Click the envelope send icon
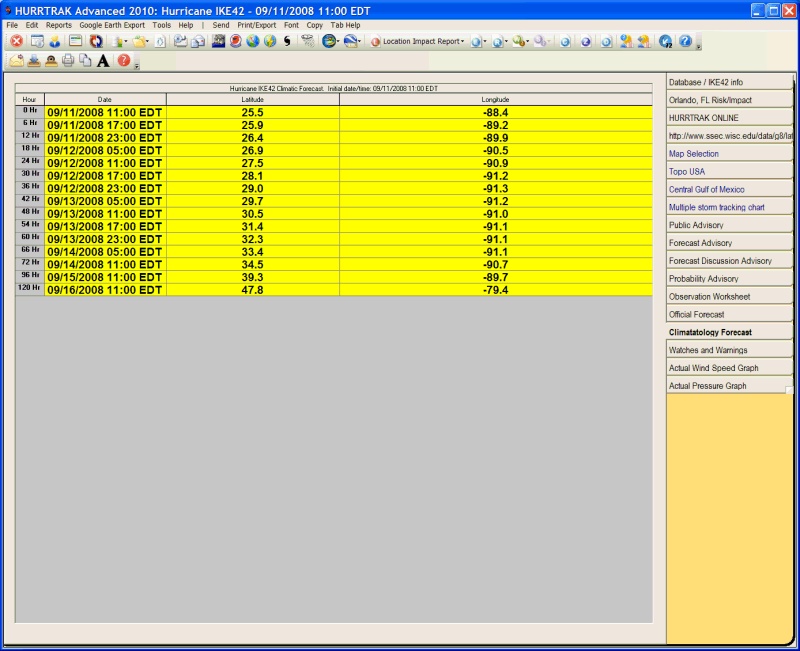800x651 pixels. 16,61
